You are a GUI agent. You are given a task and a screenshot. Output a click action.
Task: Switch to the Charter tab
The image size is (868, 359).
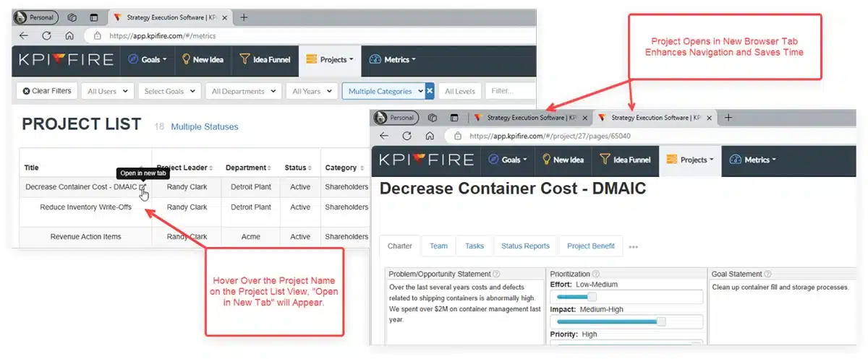pos(400,246)
